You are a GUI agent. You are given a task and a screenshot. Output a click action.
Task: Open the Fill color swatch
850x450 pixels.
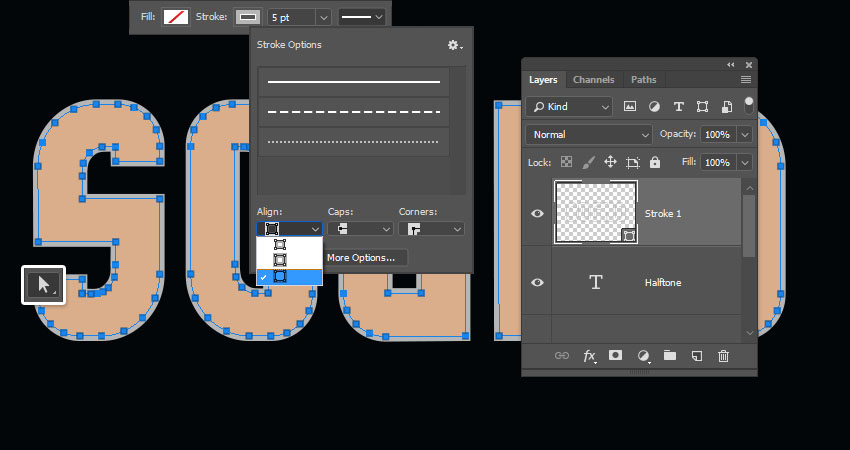pyautogui.click(x=176, y=17)
